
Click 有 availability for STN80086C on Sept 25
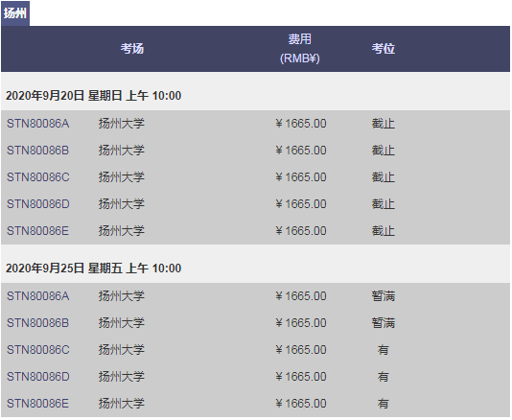383,350
